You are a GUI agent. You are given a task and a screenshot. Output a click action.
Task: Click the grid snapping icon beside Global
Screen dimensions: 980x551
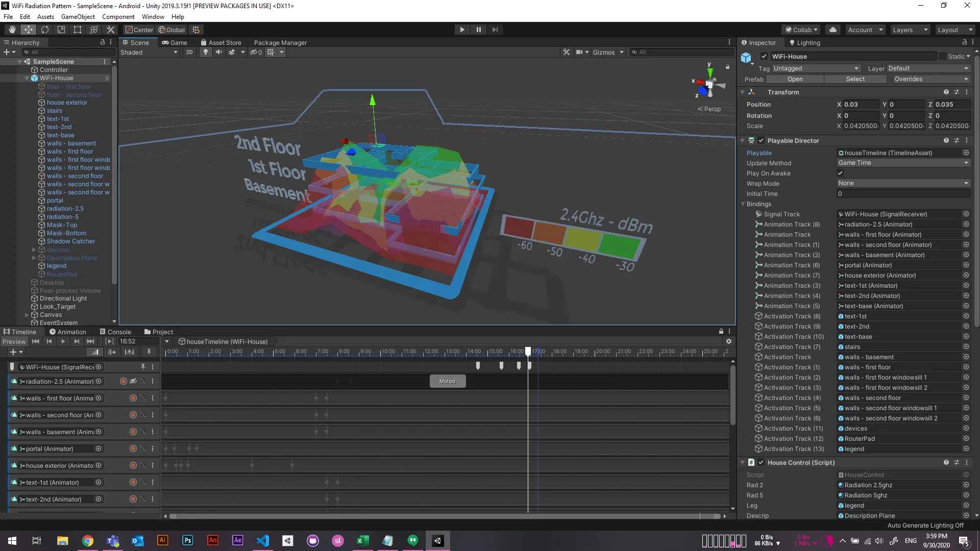coord(196,30)
